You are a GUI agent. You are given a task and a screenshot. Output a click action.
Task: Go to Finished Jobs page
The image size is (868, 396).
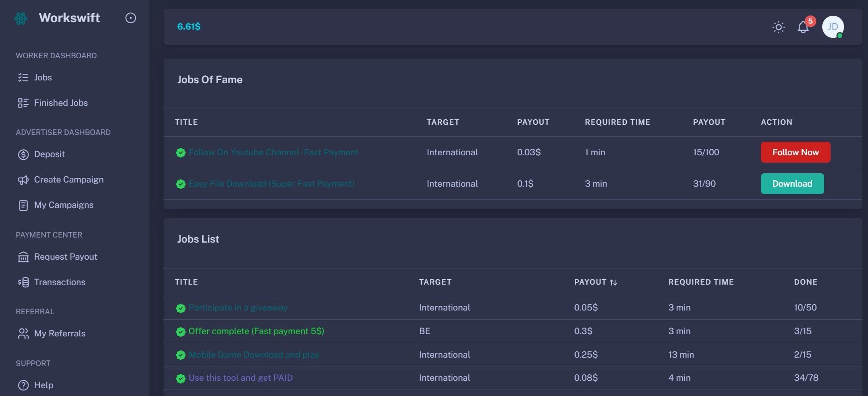click(60, 103)
